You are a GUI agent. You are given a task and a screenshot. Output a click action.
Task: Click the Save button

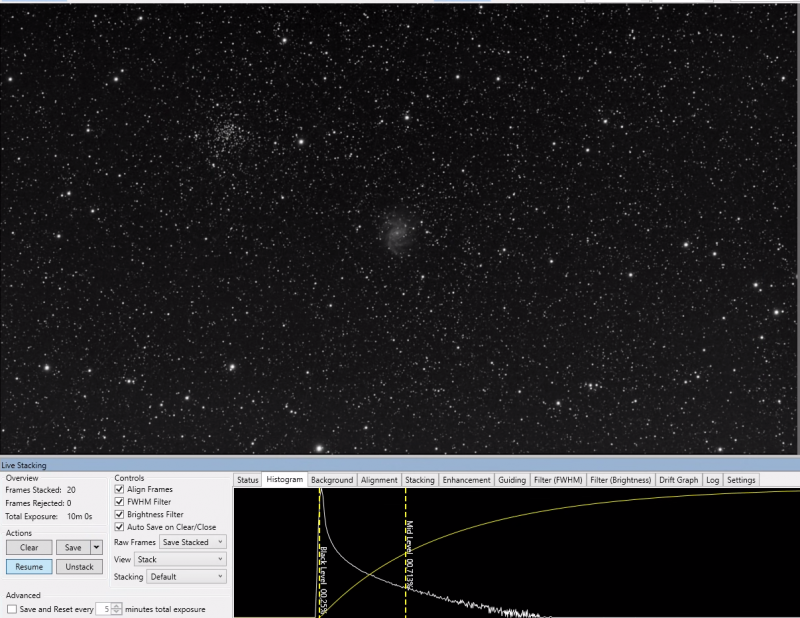pos(72,547)
